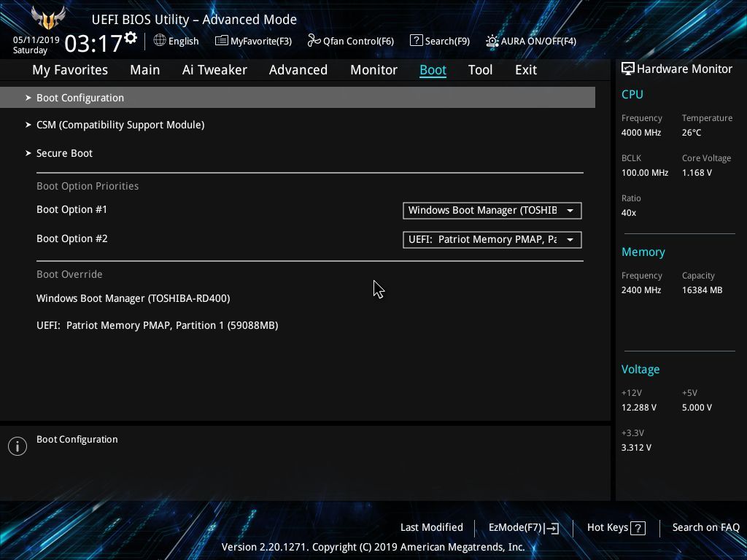Toggle AURA ON/OFF light icon

coord(492,41)
